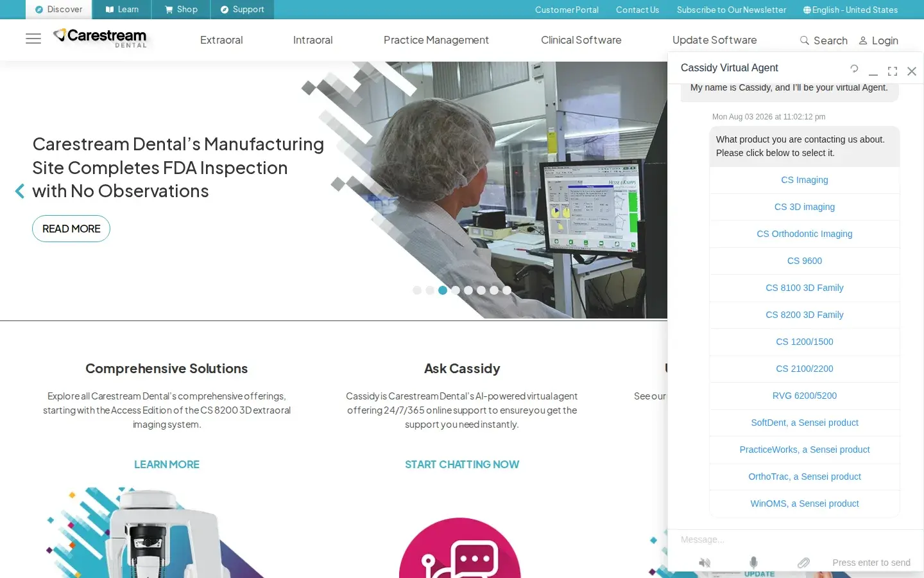Screen dimensions: 924x578
Task: Open the Extraoral menu
Action: [x=221, y=40]
